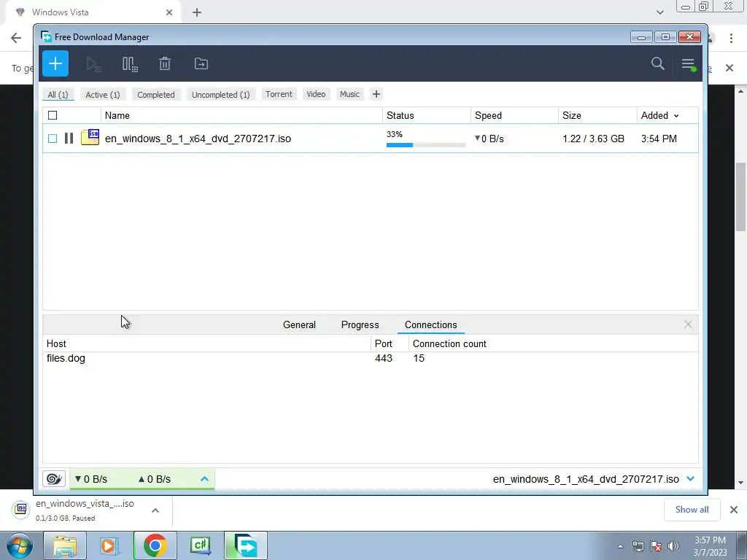Viewport: 747px width, 560px height.
Task: Open a new Chrome tab
Action: pyautogui.click(x=197, y=12)
